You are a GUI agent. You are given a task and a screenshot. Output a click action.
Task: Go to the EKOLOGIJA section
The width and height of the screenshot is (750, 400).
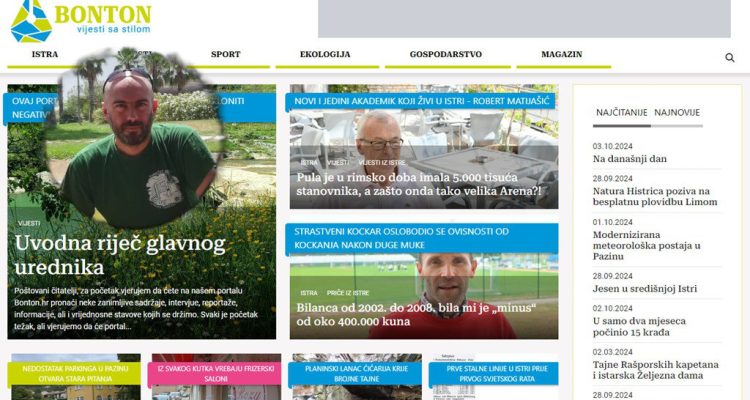[325, 55]
